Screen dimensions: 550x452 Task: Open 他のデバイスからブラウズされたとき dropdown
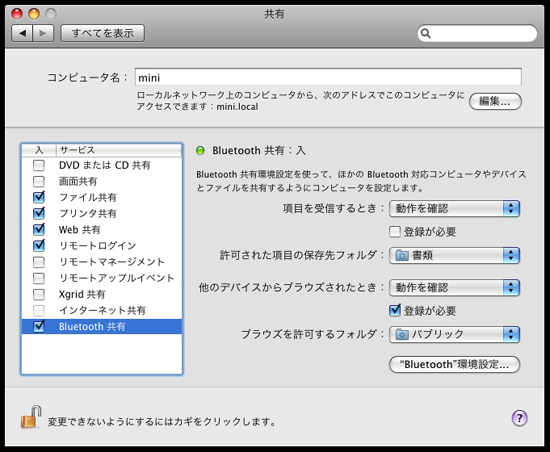tap(455, 288)
